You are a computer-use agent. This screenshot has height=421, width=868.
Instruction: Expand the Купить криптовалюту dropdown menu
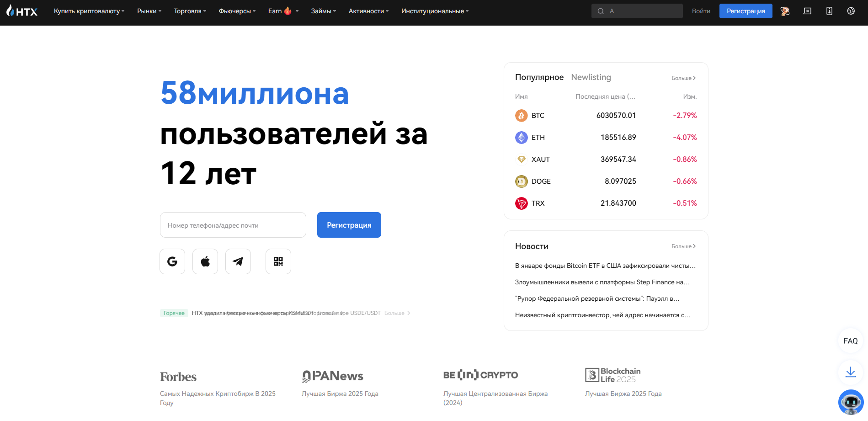point(89,11)
